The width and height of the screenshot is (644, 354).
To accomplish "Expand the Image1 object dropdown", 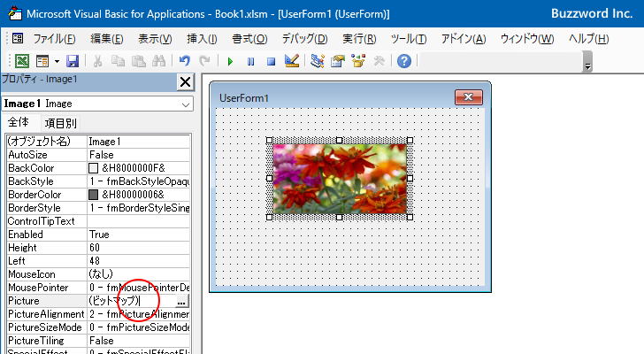I will click(186, 104).
